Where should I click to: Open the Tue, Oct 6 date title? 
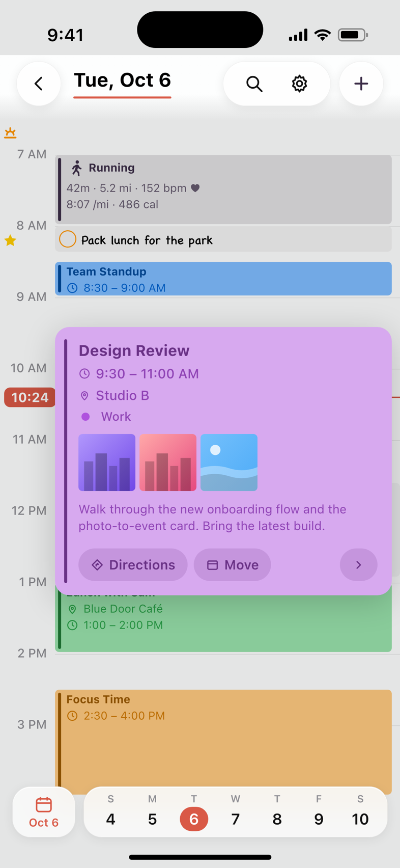click(122, 80)
